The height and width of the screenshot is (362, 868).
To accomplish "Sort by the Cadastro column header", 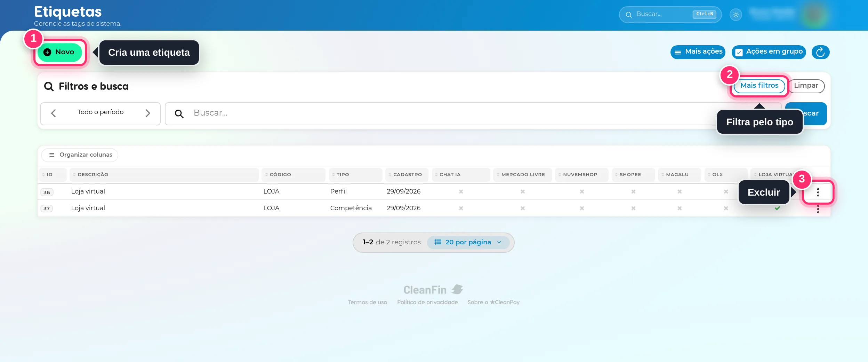I will pos(407,175).
